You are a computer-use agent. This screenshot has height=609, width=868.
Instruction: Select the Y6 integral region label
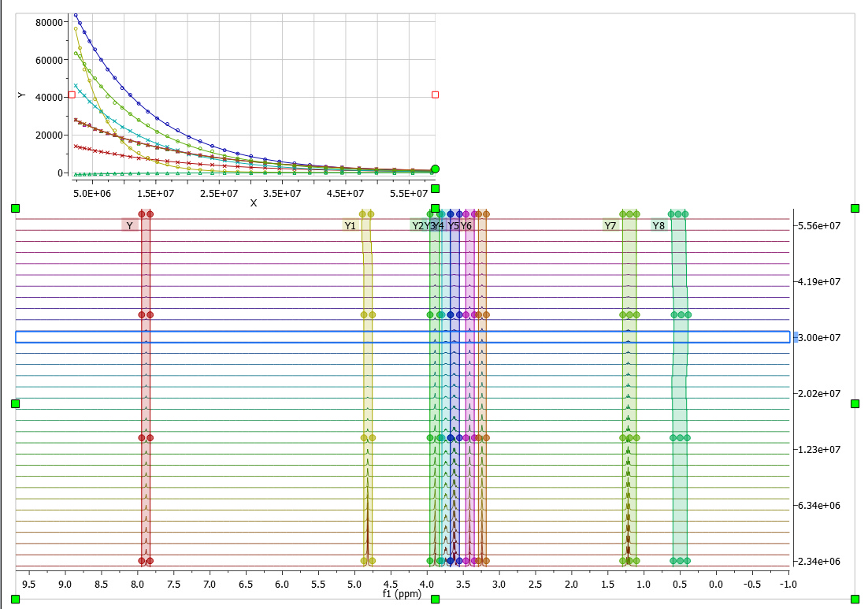click(x=466, y=226)
